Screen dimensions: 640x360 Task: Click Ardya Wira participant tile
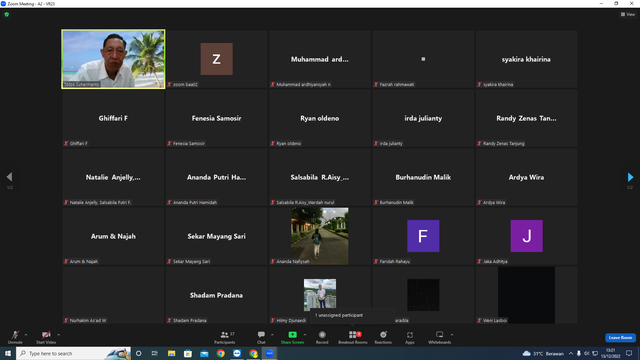tap(526, 177)
